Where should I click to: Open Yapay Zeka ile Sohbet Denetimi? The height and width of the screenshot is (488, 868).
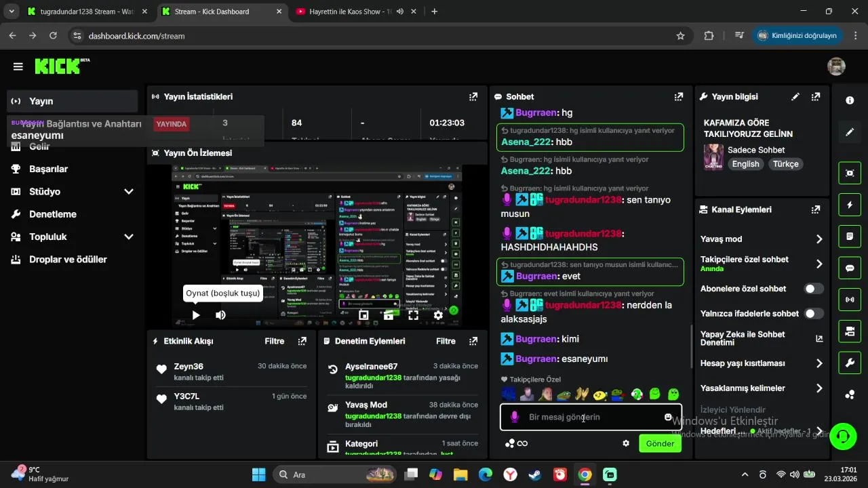[762, 338]
